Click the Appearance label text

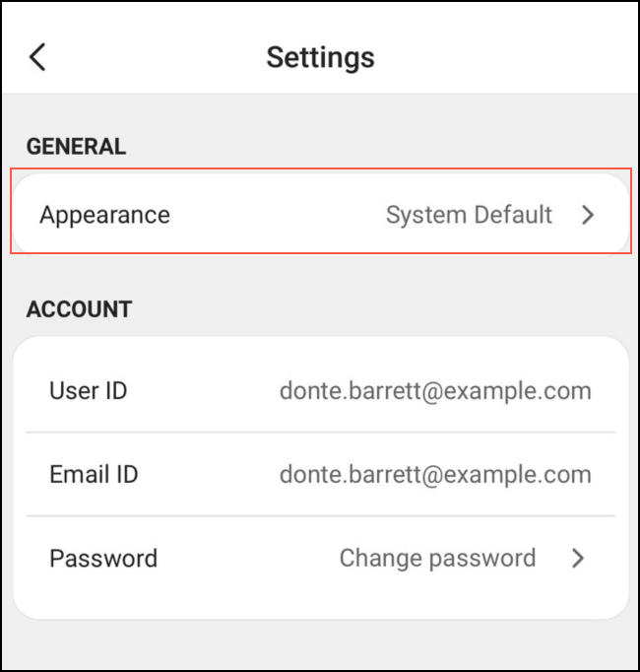coord(104,215)
